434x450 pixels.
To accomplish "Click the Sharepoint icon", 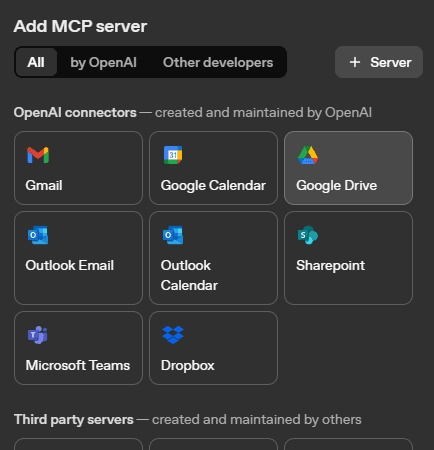I will [308, 235].
